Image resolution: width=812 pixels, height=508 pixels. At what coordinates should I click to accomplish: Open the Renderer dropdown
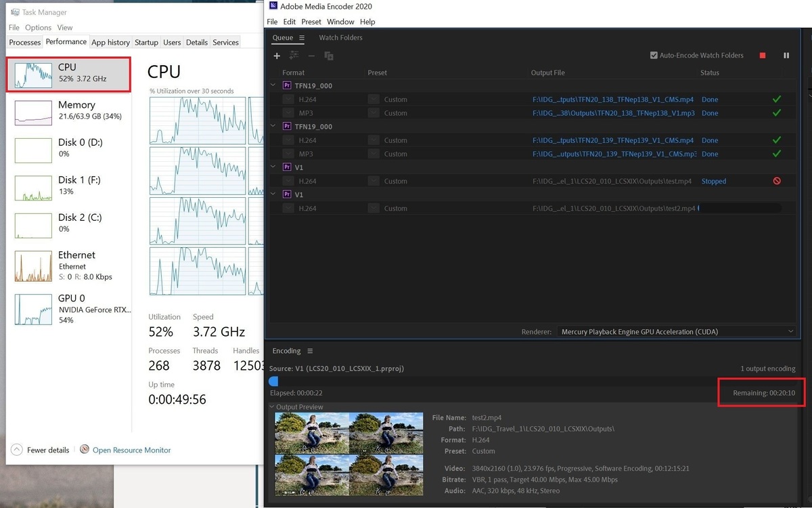(677, 332)
